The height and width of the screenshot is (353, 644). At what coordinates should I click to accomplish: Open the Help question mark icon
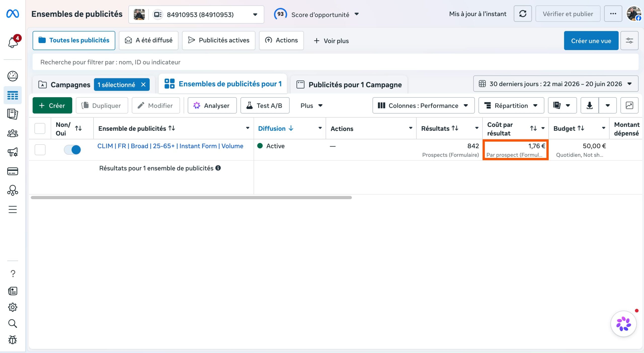pos(13,274)
